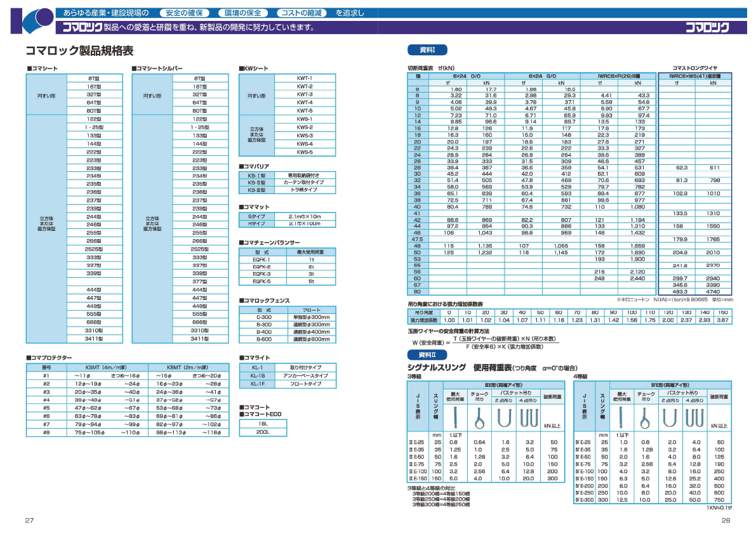Click the ■コマコートECO section title
Viewport: 756px width, 534px height.
click(260, 414)
